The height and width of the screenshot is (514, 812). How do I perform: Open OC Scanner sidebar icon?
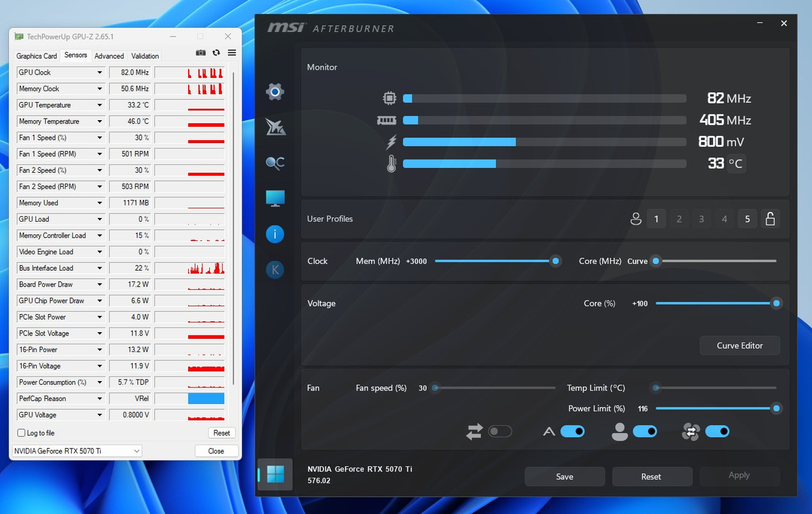[x=275, y=163]
